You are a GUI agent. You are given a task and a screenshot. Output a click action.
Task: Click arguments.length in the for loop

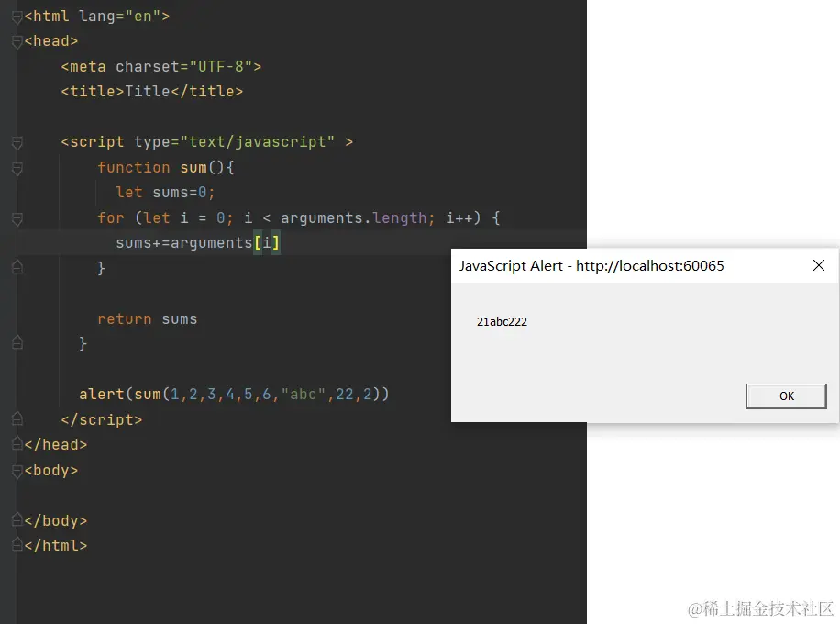click(x=354, y=218)
